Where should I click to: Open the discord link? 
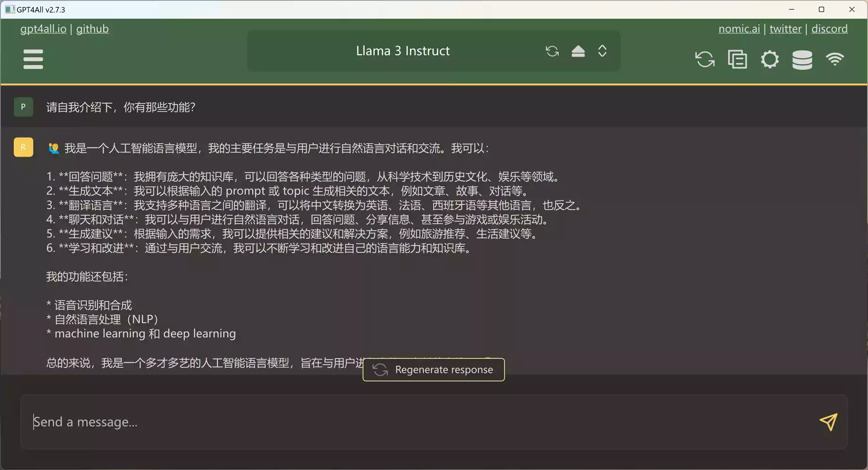(x=829, y=29)
